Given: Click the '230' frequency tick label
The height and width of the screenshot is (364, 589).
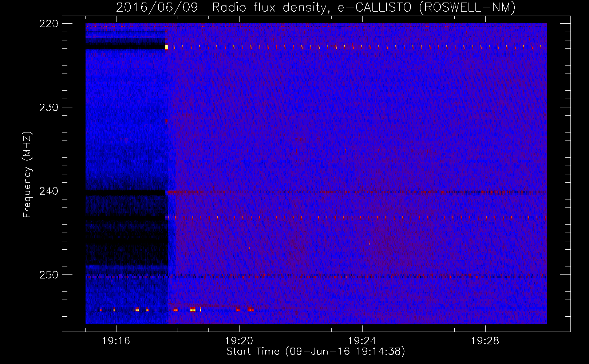Looking at the screenshot, I should (49, 107).
